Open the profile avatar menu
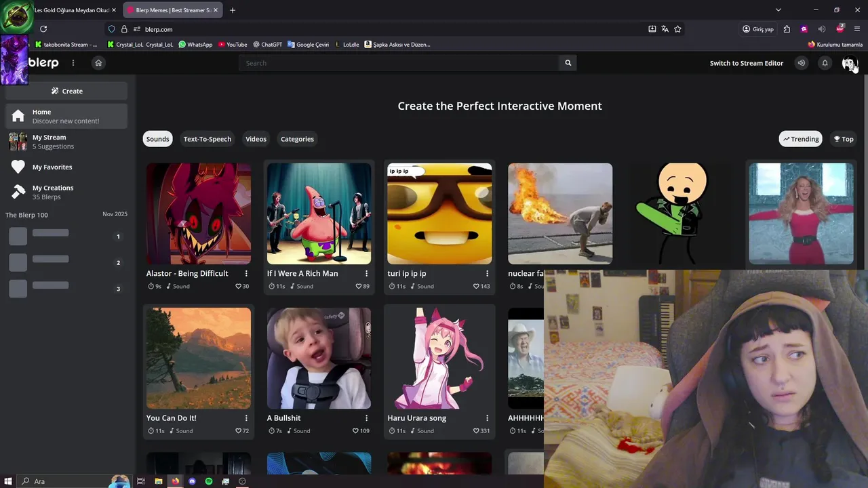Image resolution: width=868 pixels, height=488 pixels. tap(849, 63)
